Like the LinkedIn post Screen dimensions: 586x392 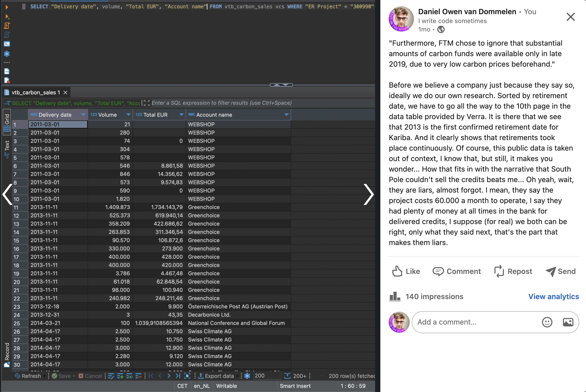(x=406, y=271)
